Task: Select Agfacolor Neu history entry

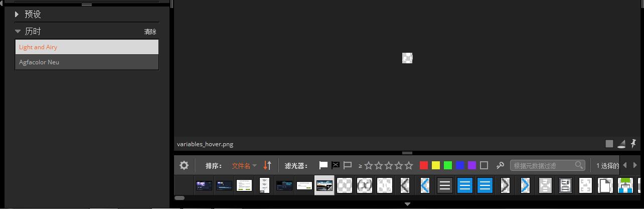Action: 87,62
